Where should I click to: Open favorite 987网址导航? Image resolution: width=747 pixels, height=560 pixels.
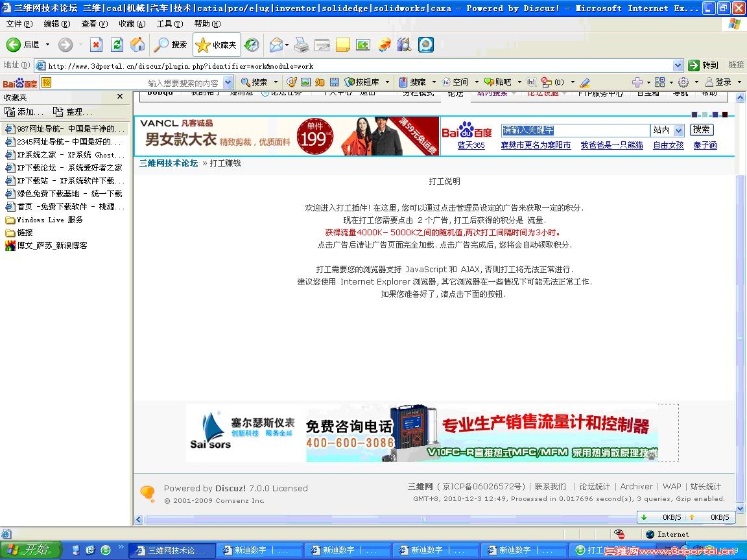(x=65, y=128)
